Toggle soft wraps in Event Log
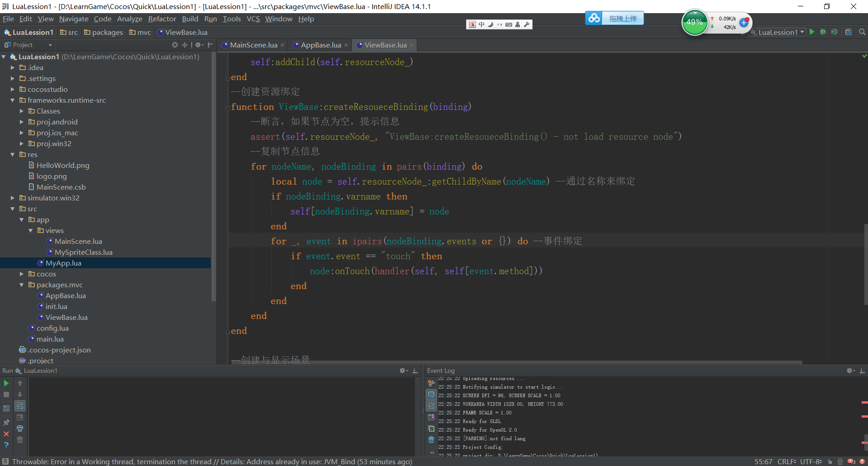Viewport: 868px width, 466px height. (x=431, y=406)
